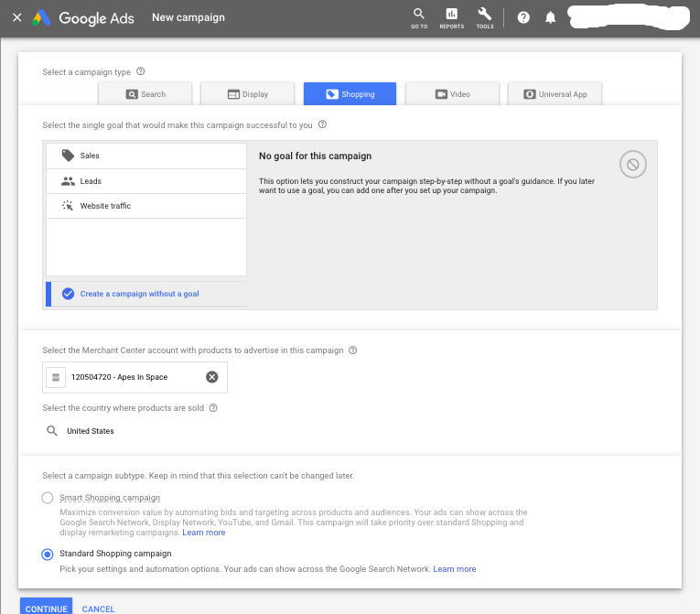Click help icon beside campaign type label

click(140, 71)
